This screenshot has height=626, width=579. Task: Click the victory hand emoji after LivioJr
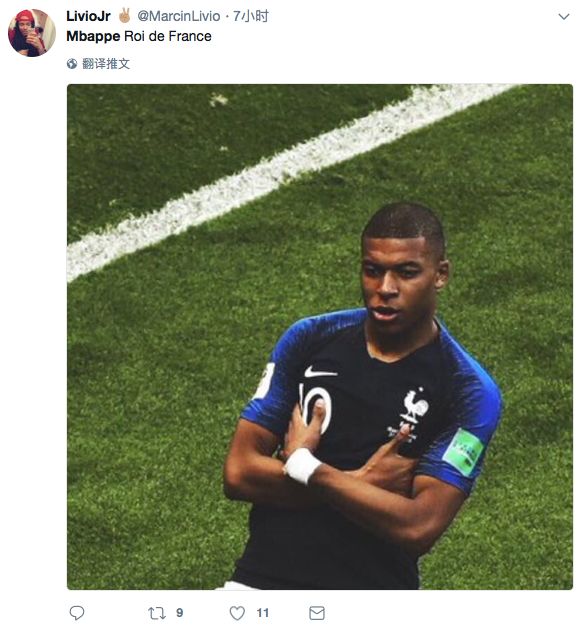point(125,16)
